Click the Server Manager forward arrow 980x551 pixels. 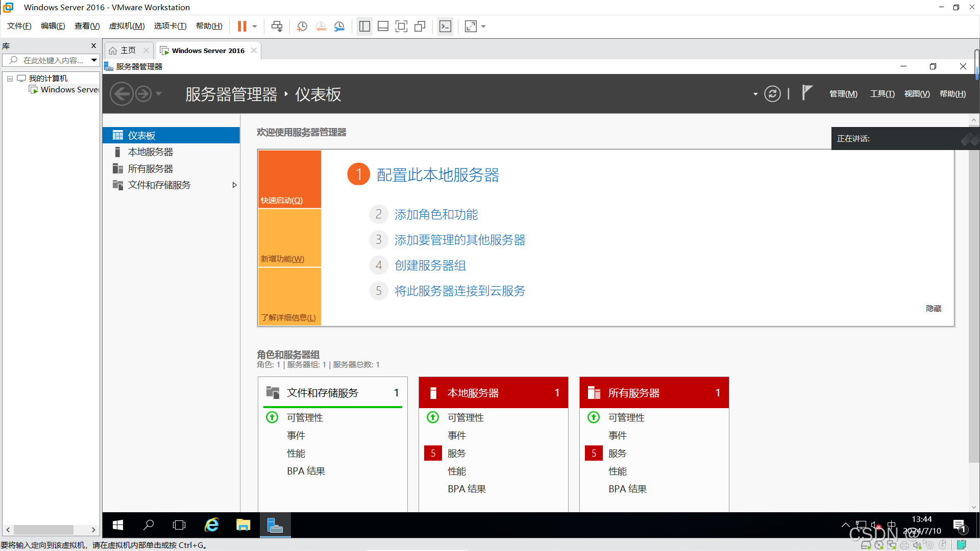143,94
